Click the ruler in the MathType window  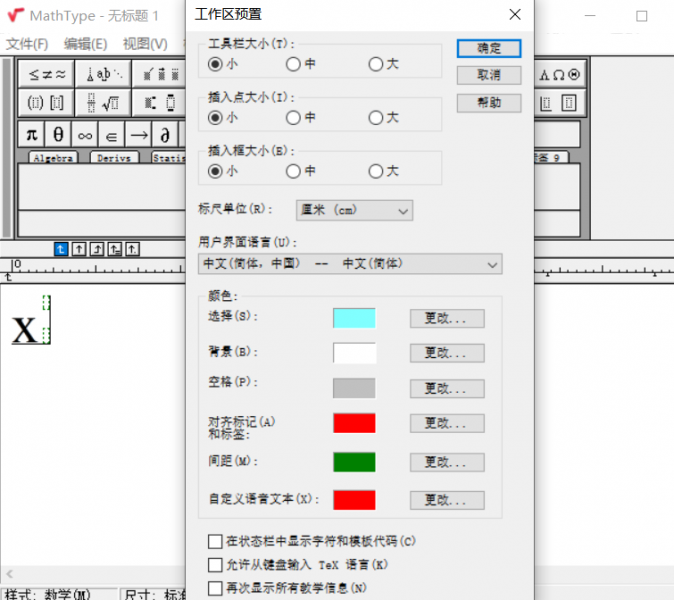pyautogui.click(x=93, y=266)
